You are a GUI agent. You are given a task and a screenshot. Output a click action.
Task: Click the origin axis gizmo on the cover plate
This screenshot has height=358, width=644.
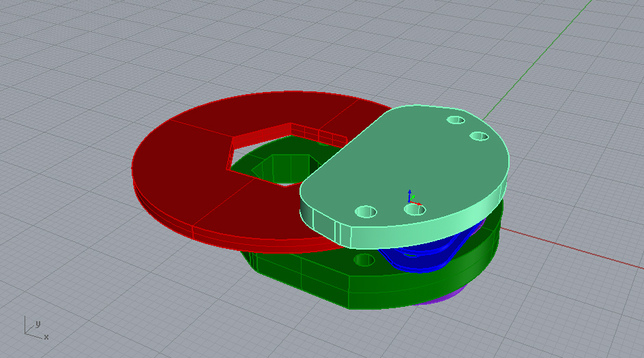[x=411, y=200]
